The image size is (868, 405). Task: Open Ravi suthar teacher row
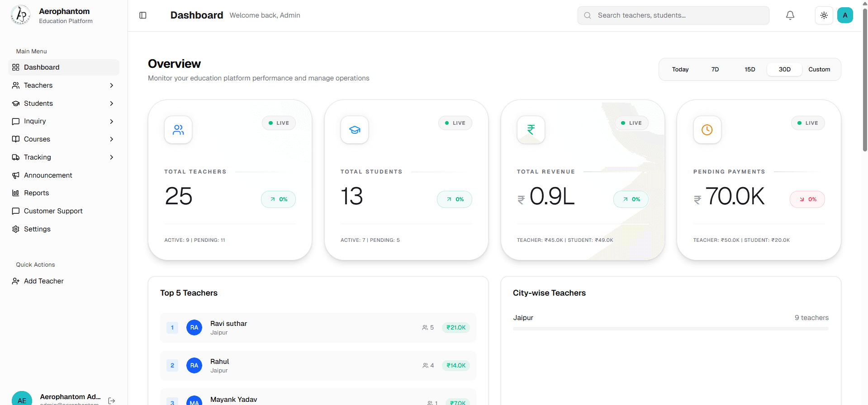(318, 328)
